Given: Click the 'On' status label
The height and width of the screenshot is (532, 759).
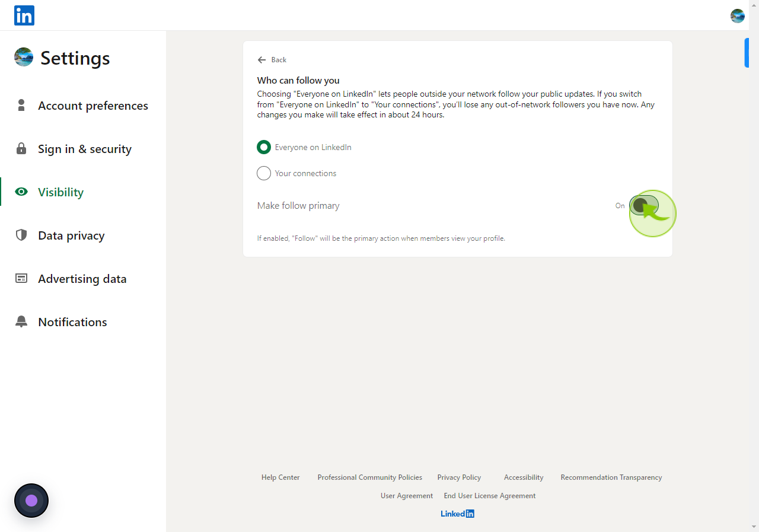Looking at the screenshot, I should pos(620,206).
